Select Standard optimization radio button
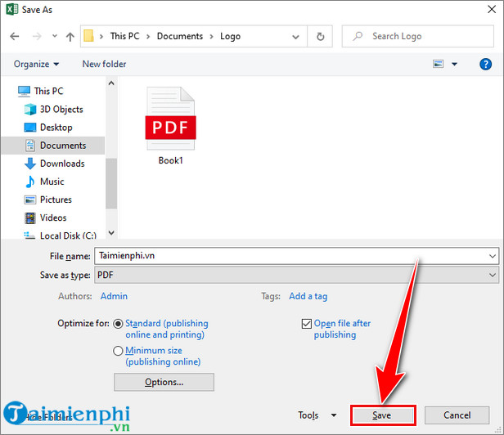Screen dimensions: 504x435 point(118,324)
